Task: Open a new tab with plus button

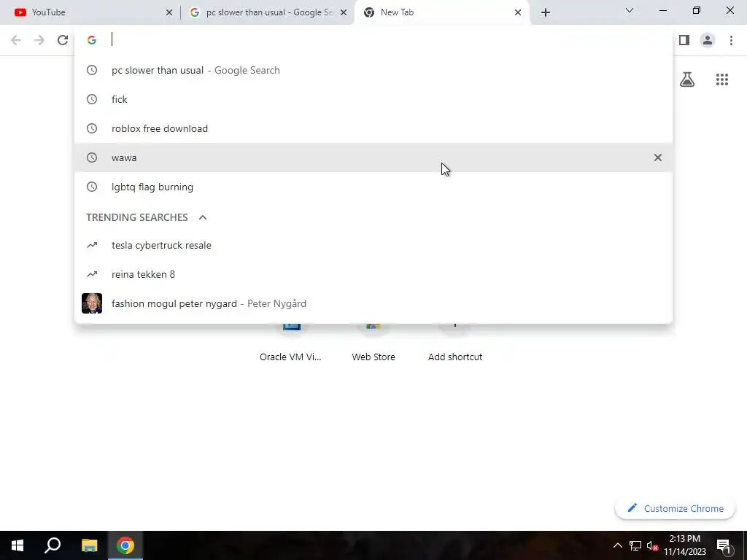Action: click(x=546, y=12)
